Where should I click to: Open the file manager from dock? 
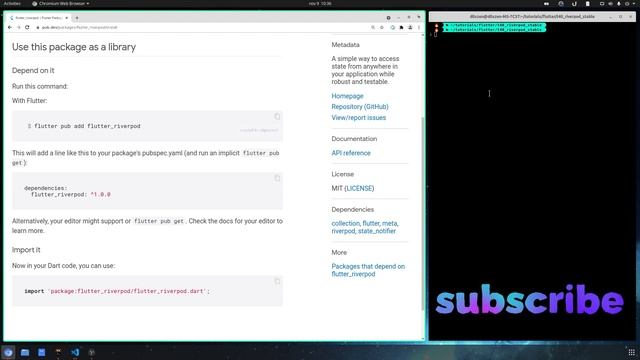click(x=25, y=352)
